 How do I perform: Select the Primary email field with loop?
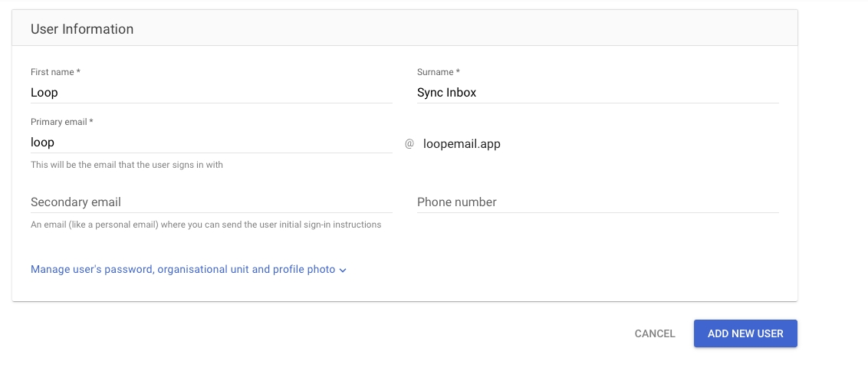tap(212, 143)
